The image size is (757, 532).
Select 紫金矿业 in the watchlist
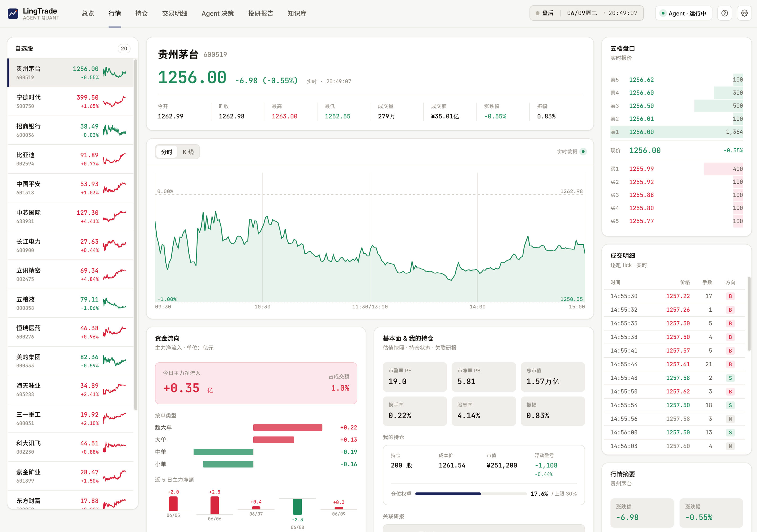coord(71,476)
